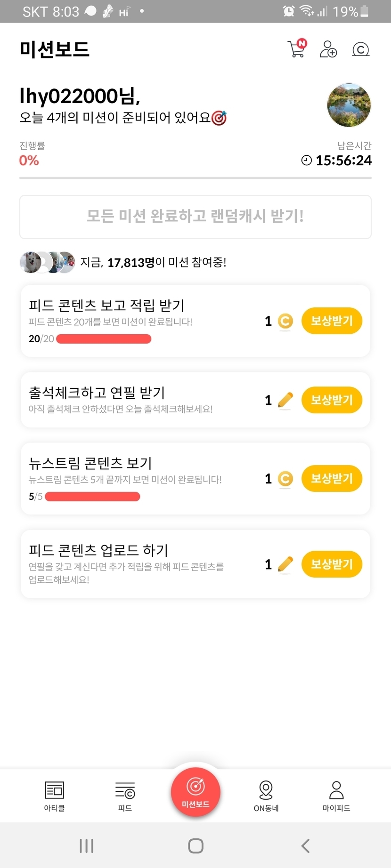
Task: Open the ON동네 tab
Action: [x=266, y=796]
